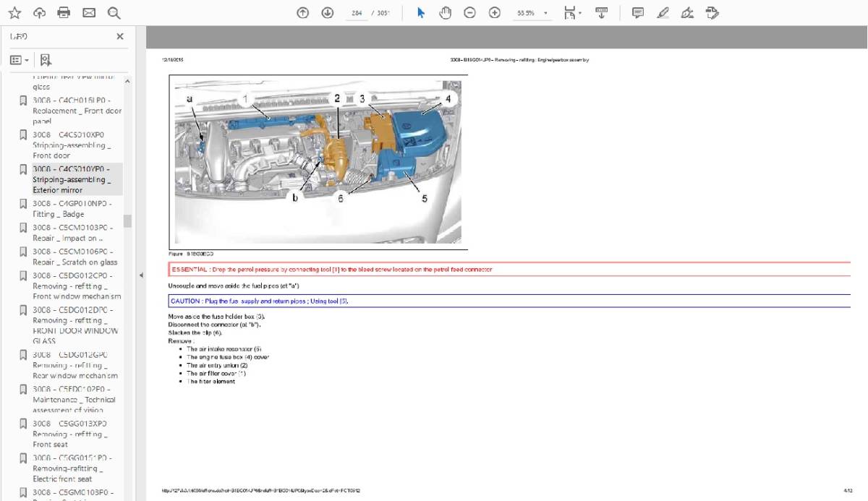The height and width of the screenshot is (501, 868).
Task: Click the bookmark icon beside 'Front door panel'
Action: pos(23,100)
